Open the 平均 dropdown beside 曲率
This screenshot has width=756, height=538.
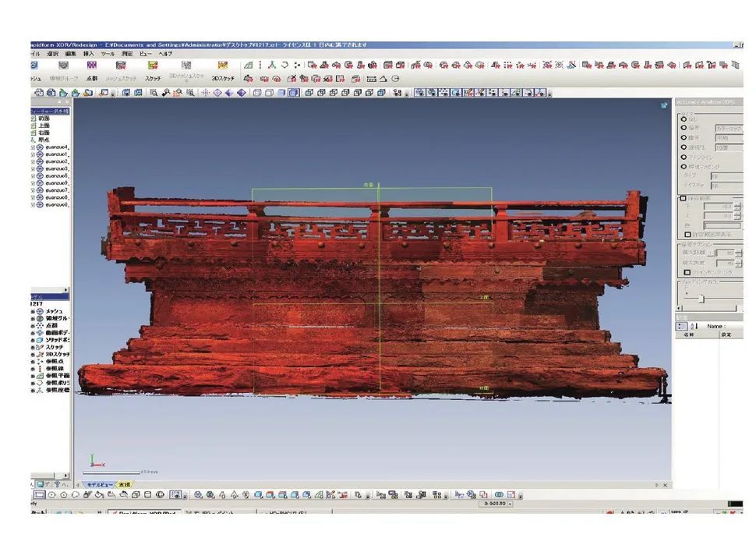coord(729,138)
